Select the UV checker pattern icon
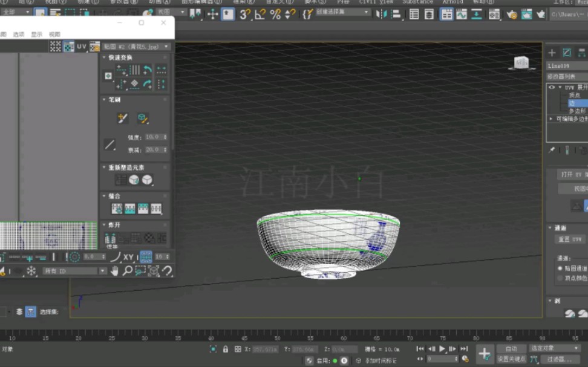Image resolution: width=588 pixels, height=367 pixels. [x=56, y=46]
